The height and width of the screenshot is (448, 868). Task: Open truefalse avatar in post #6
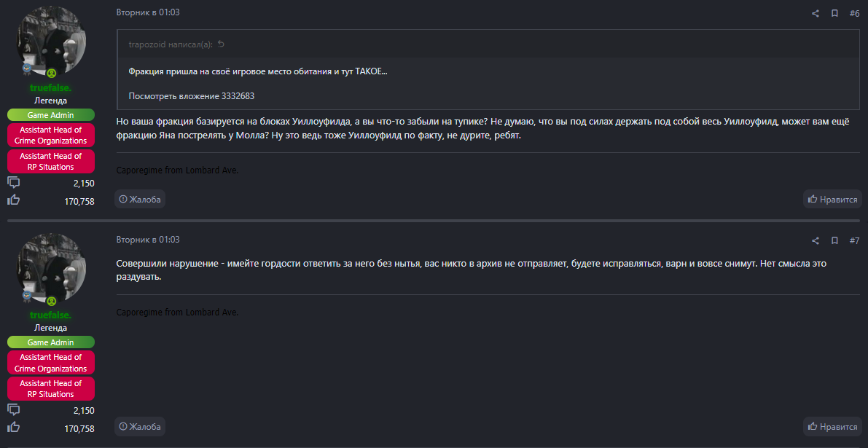click(x=51, y=42)
